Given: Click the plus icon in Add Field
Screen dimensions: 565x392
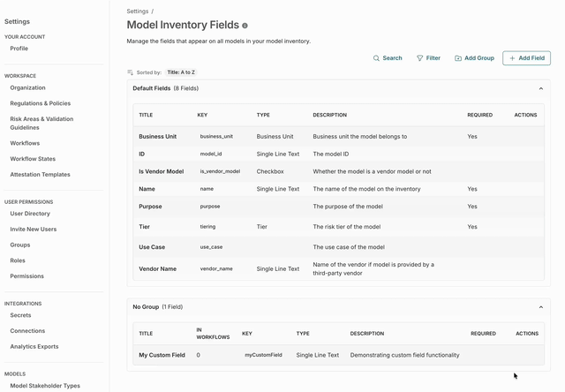Looking at the screenshot, I should pyautogui.click(x=512, y=58).
